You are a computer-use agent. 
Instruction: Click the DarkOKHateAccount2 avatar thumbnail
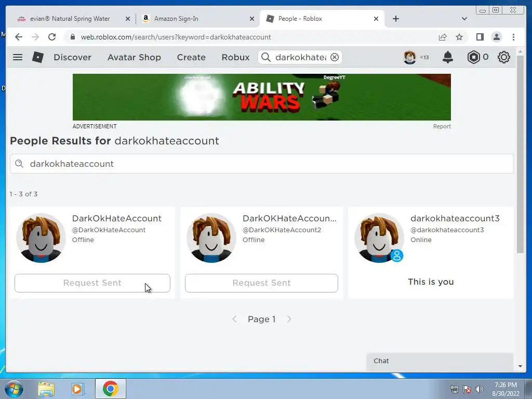click(x=211, y=238)
